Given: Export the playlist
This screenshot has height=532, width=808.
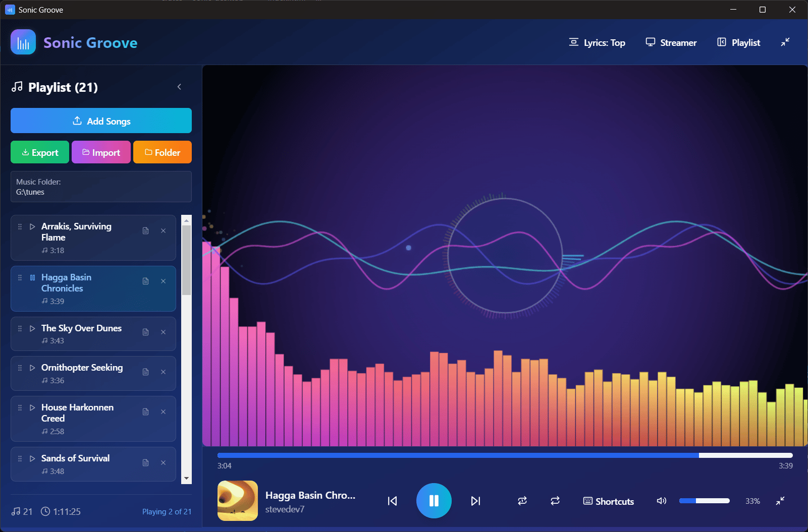Looking at the screenshot, I should coord(40,152).
